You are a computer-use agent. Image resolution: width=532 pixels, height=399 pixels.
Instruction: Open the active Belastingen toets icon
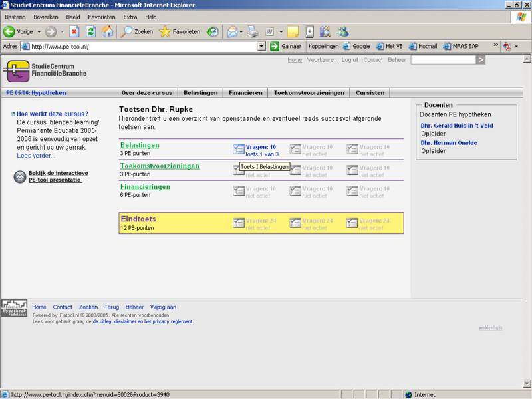coord(238,148)
